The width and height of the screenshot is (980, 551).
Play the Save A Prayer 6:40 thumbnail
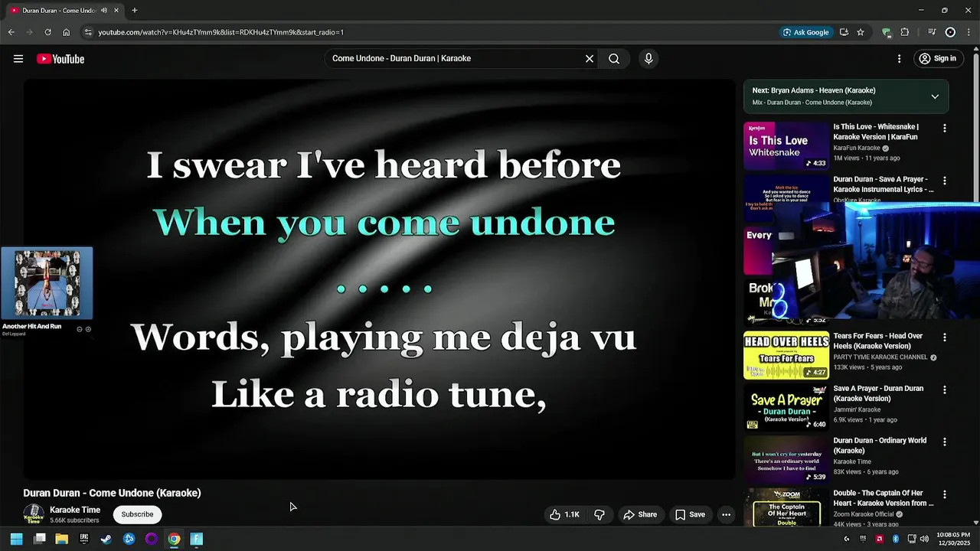786,408
